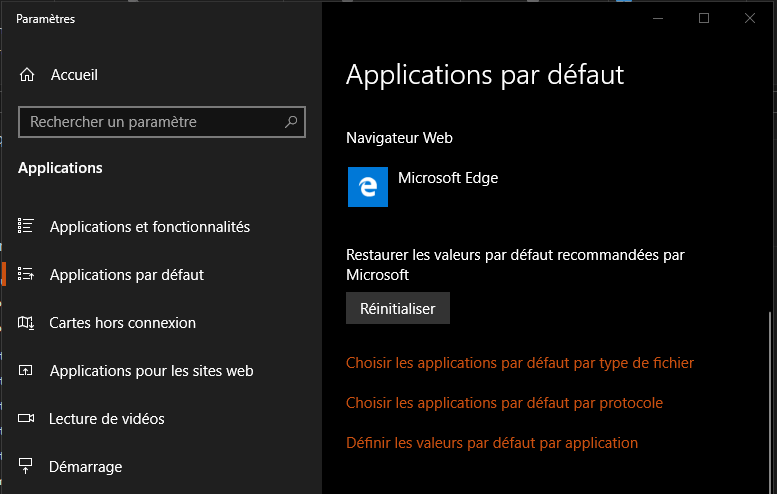Click the Accueil home icon
Image resolution: width=777 pixels, height=494 pixels.
tap(27, 75)
